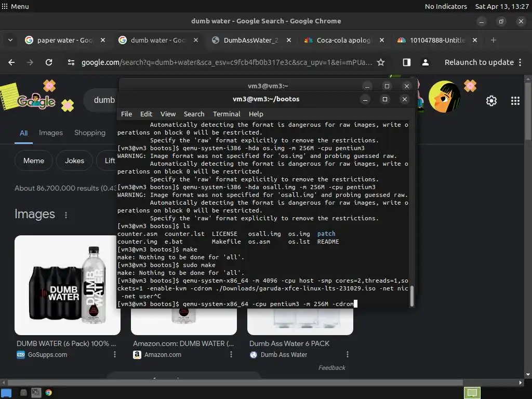
Task: Close the Coca-cola apology tab
Action: tap(382, 40)
